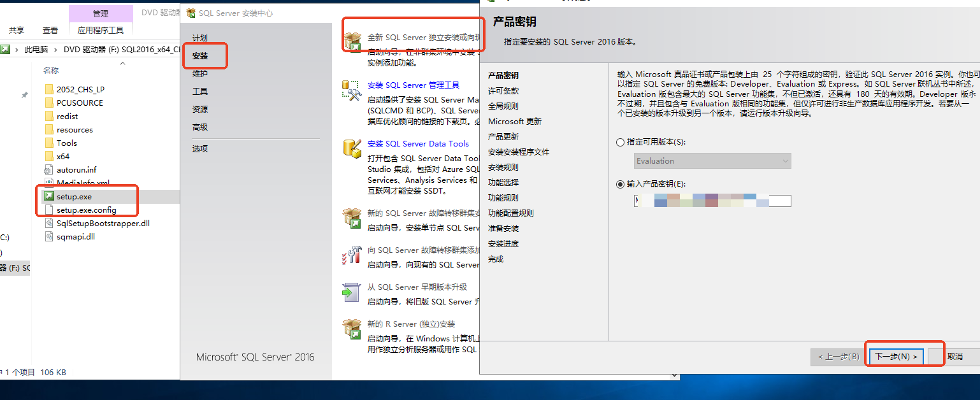Click the 名称 column header in Explorer

(x=51, y=70)
